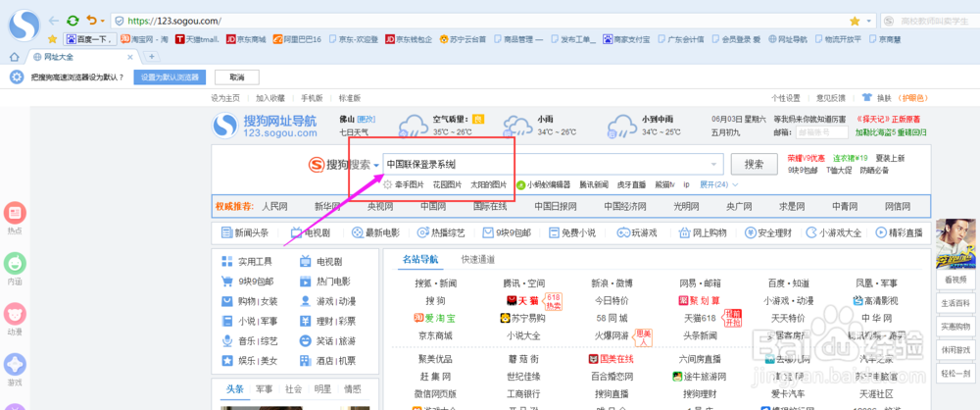
Task: Click the 热播综艺 shortcut
Action: click(441, 232)
